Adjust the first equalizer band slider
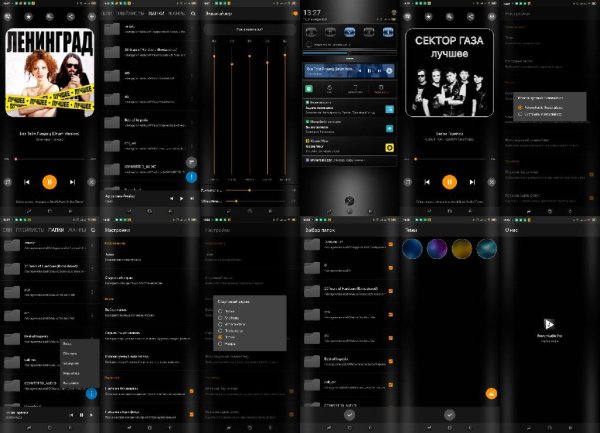The width and height of the screenshot is (600, 433). [x=214, y=109]
